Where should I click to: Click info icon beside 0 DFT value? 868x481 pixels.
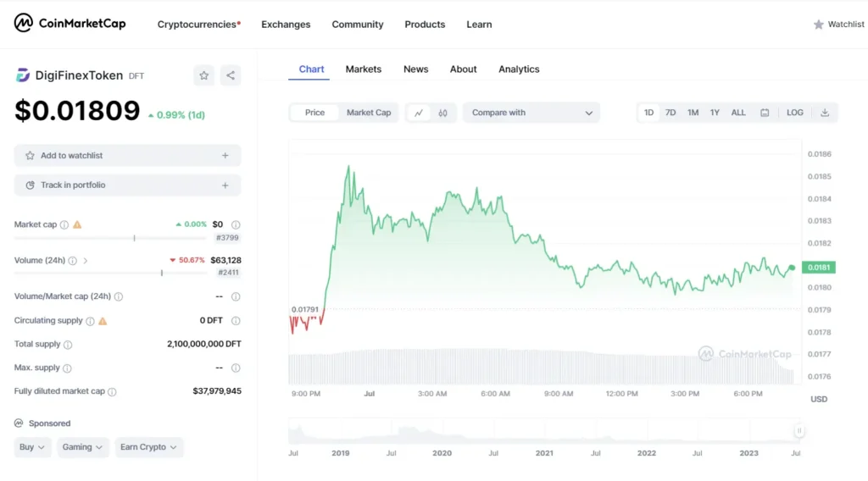[236, 321]
